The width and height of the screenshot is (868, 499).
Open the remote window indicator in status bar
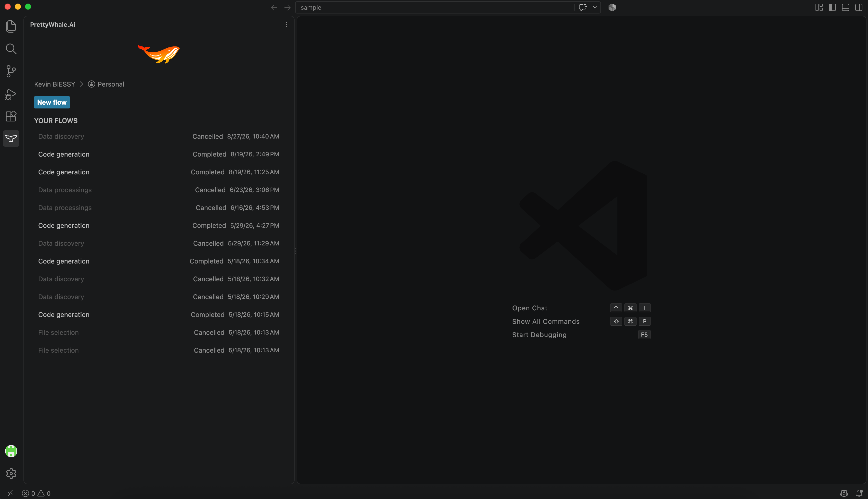(10, 493)
